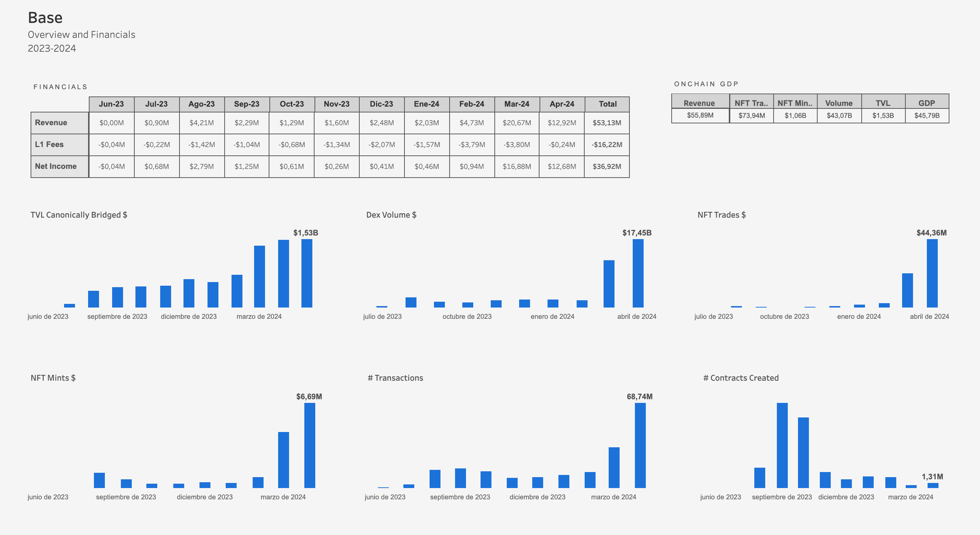Click the 68,74M bar in Transactions chart
This screenshot has width=980, height=535.
640,445
